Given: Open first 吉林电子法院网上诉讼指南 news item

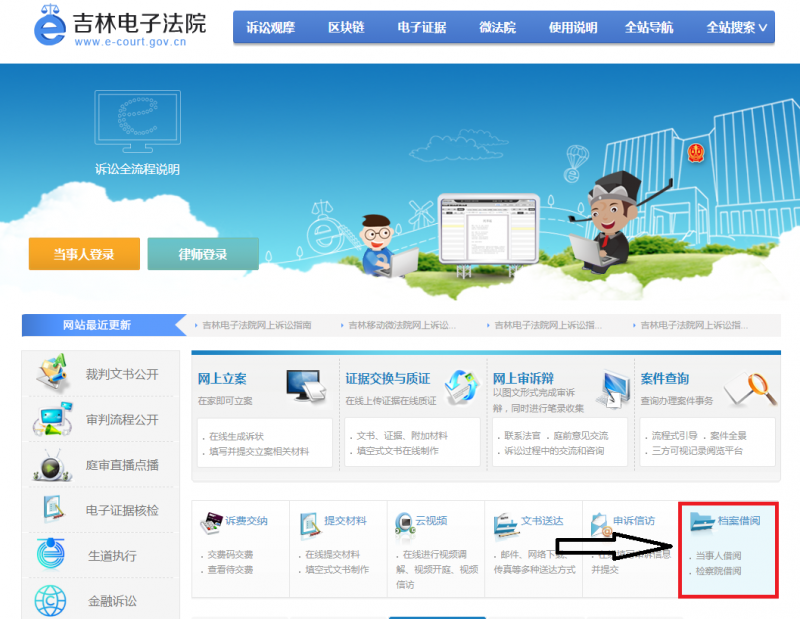Looking at the screenshot, I should click(x=256, y=325).
